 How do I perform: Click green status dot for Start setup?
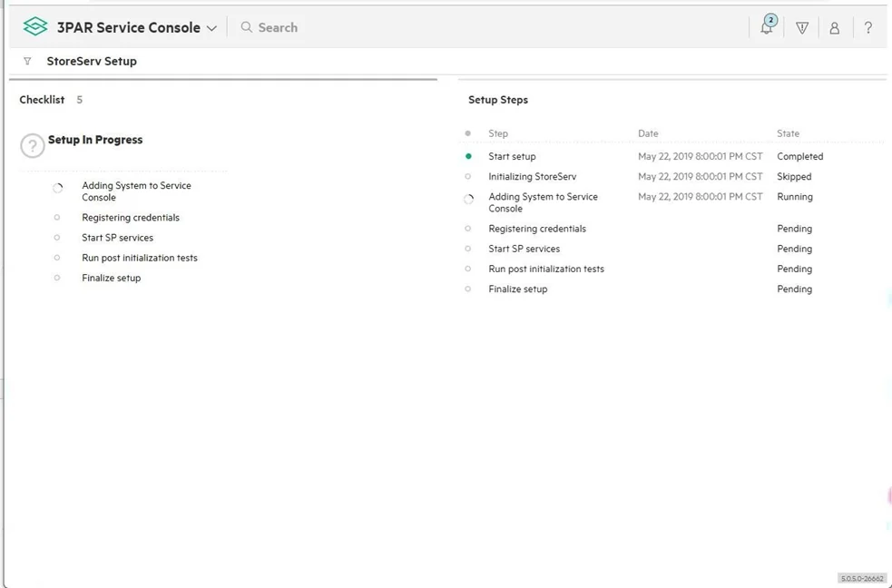(x=468, y=156)
